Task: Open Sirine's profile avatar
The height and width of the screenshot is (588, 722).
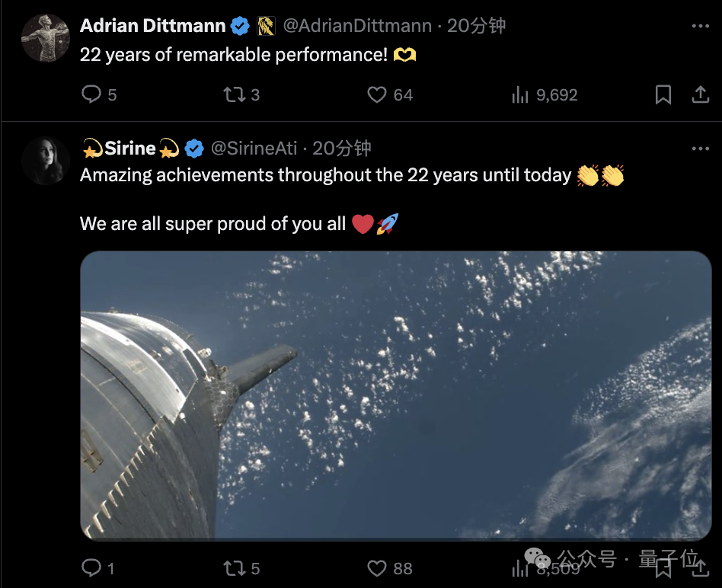Action: click(46, 161)
